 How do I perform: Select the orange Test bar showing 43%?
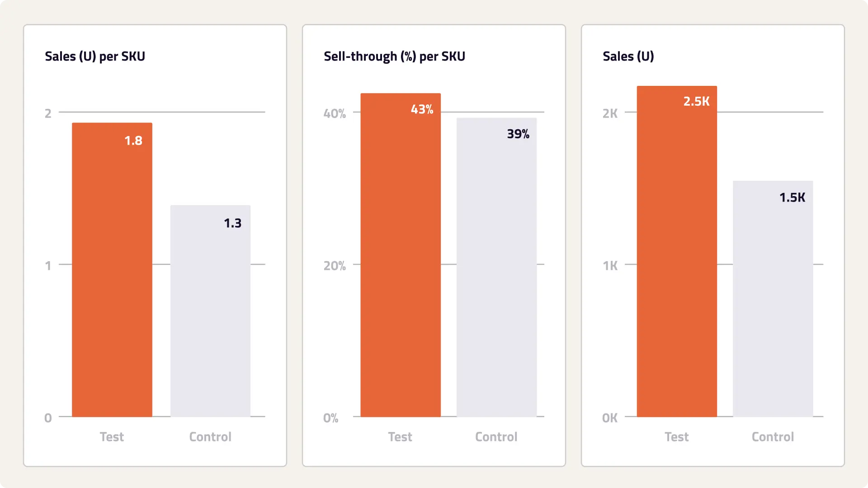[401, 258]
